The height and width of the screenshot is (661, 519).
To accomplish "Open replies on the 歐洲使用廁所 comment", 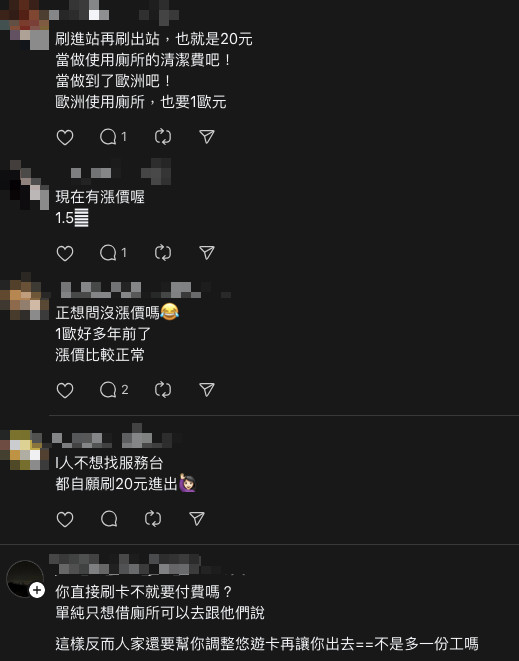I will pyautogui.click(x=113, y=137).
